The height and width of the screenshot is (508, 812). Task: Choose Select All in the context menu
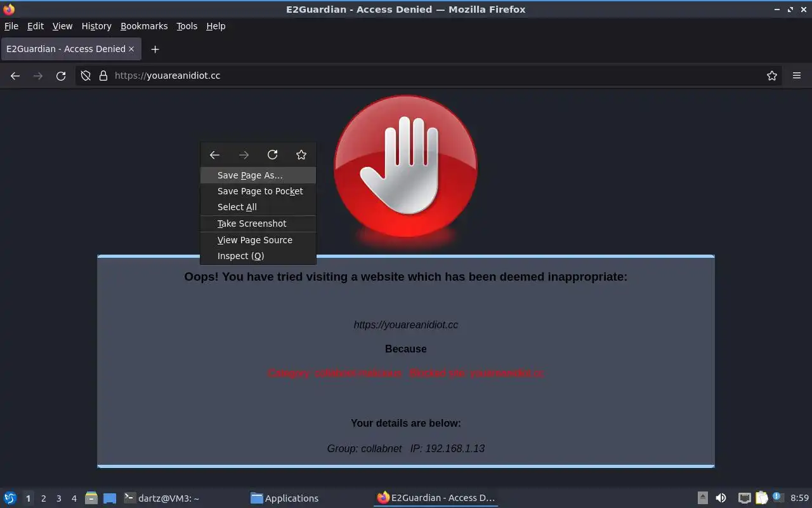[x=258, y=207]
